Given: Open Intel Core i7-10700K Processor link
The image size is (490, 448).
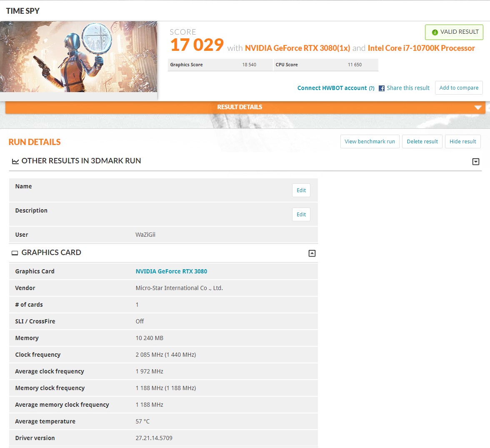Looking at the screenshot, I should (x=421, y=48).
